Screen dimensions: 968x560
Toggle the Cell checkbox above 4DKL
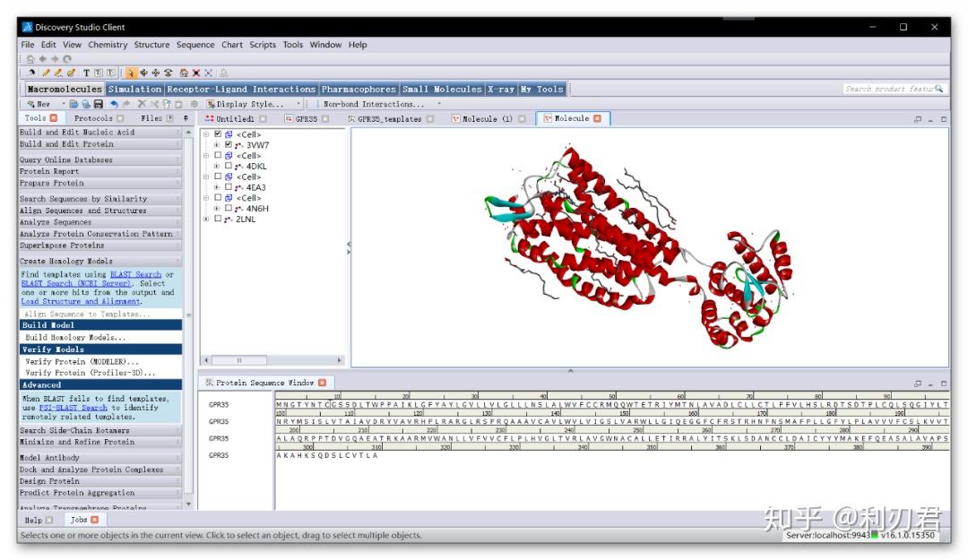click(218, 155)
